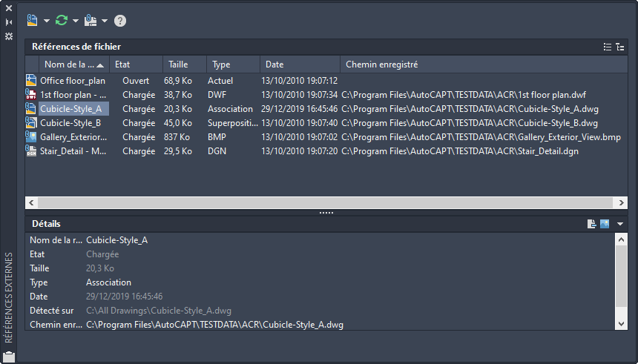This screenshot has width=638, height=364.
Task: Click the green Refresh references icon
Action: 62,20
